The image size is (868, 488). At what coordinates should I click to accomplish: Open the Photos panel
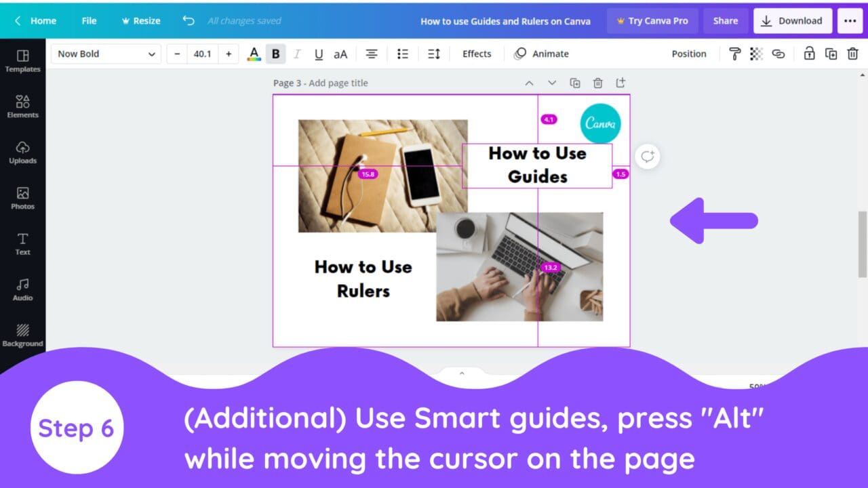pos(22,199)
